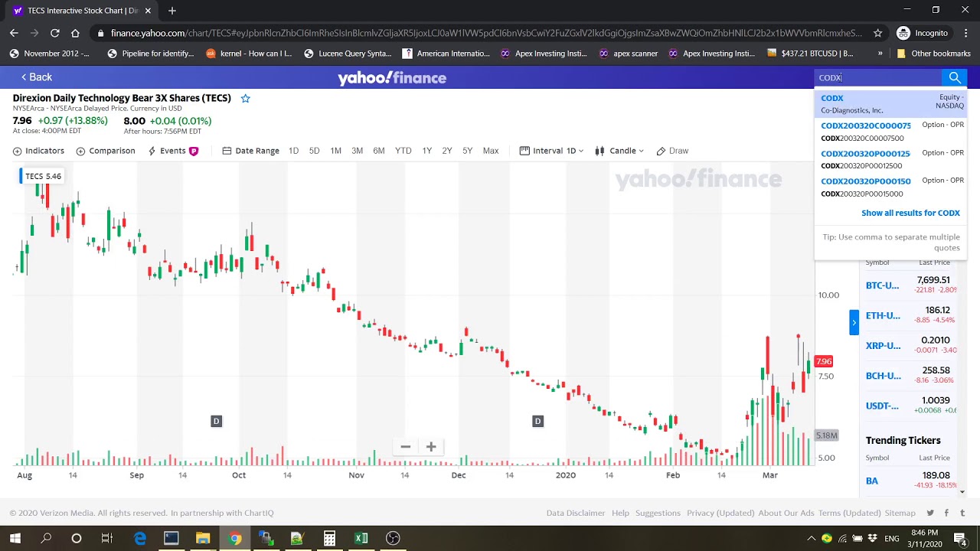Choose CODX Co-Diagnostics suggestion
This screenshot has width=980, height=551.
891,103
